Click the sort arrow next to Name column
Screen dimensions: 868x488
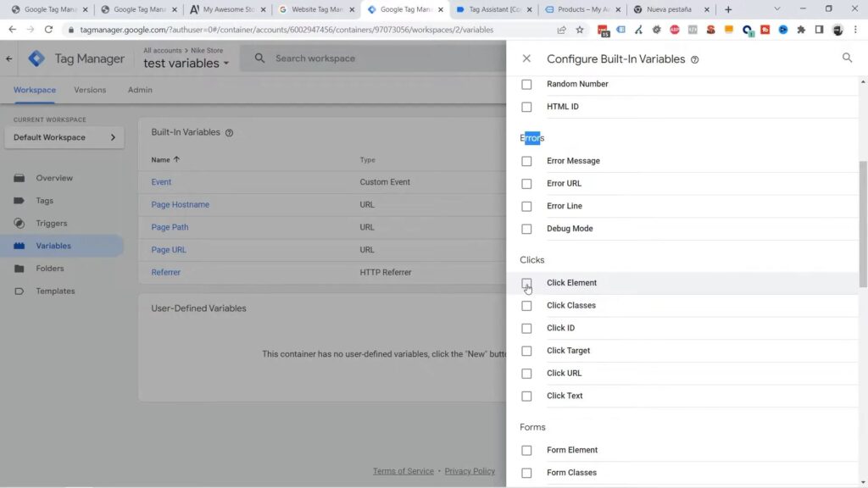[x=176, y=159]
